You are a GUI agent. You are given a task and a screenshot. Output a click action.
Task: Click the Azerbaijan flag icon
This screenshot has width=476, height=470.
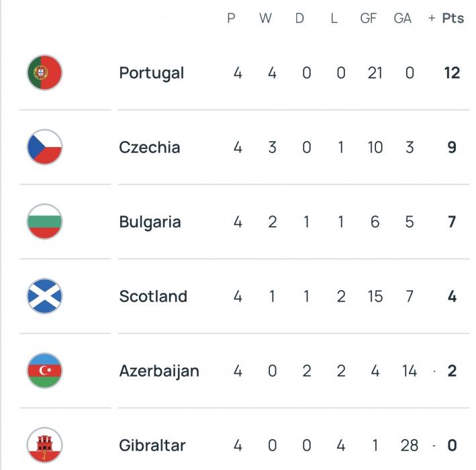[44, 371]
